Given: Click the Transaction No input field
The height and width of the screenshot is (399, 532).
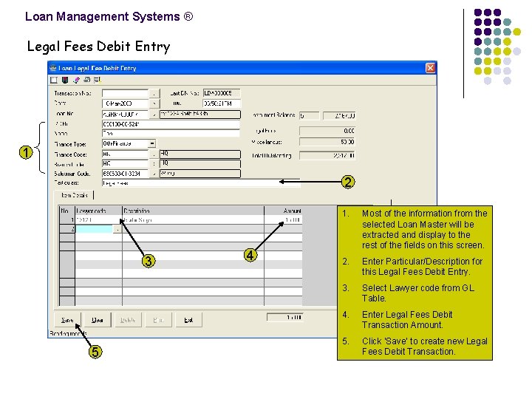Looking at the screenshot, I should (x=125, y=93).
